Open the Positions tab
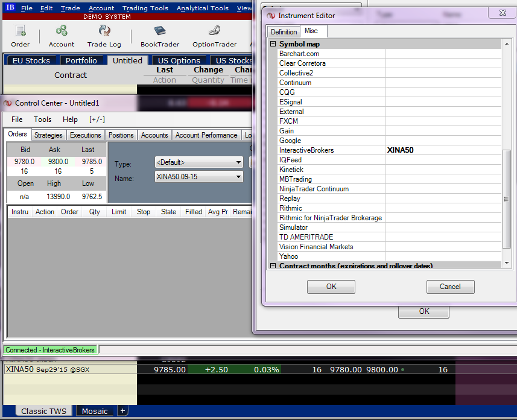The height and width of the screenshot is (420, 517). coord(121,135)
